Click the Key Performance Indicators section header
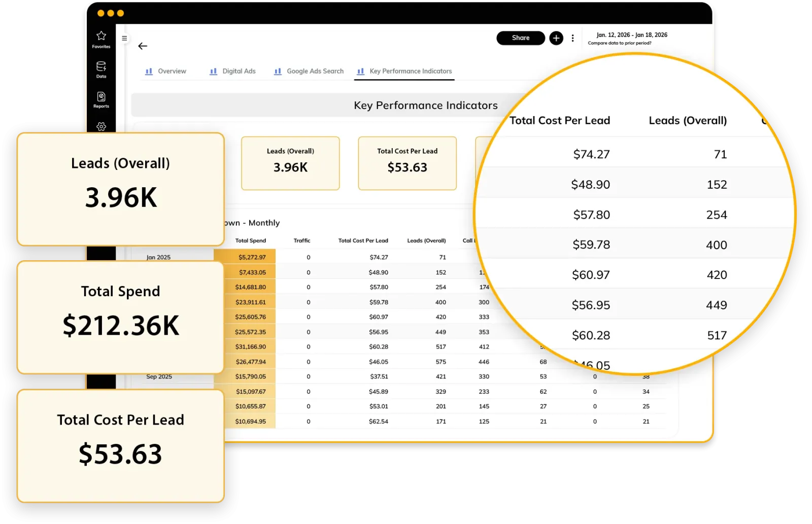 click(x=425, y=106)
